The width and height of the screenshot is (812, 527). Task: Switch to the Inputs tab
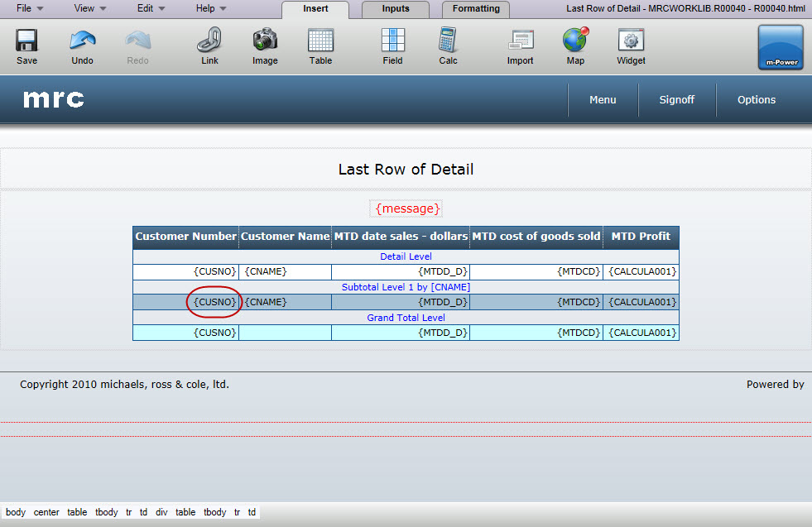(396, 9)
